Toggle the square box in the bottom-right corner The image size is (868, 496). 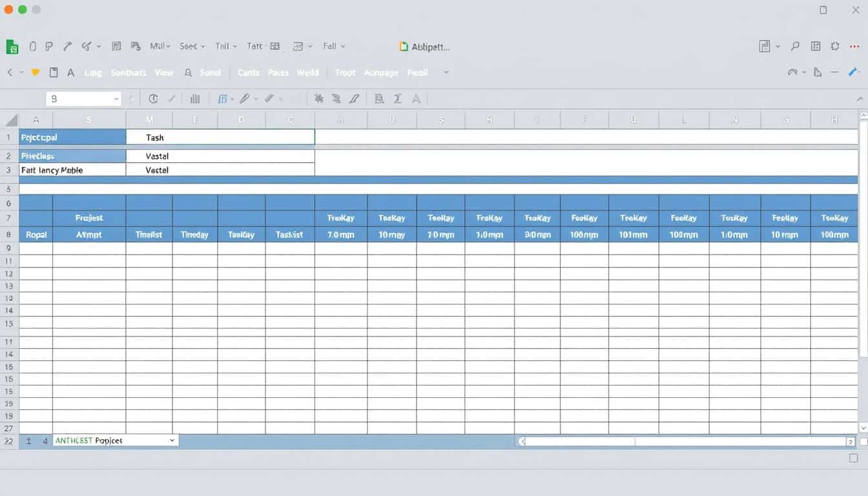point(854,458)
